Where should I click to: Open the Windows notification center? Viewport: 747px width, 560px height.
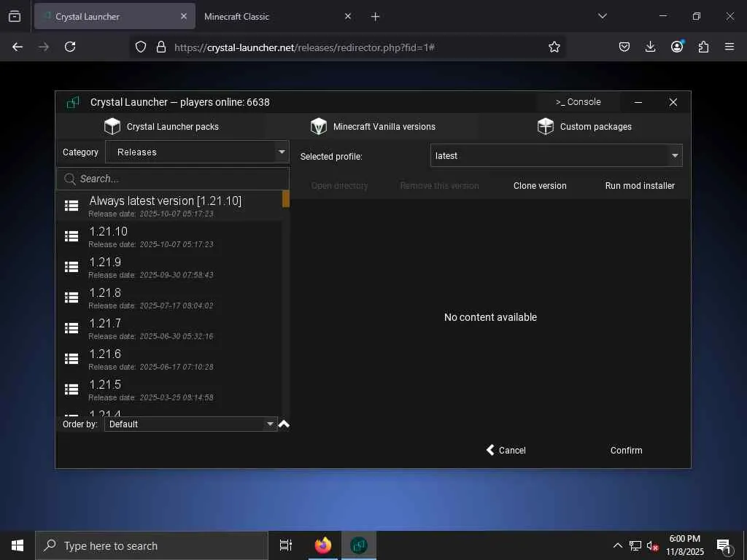coord(724,545)
